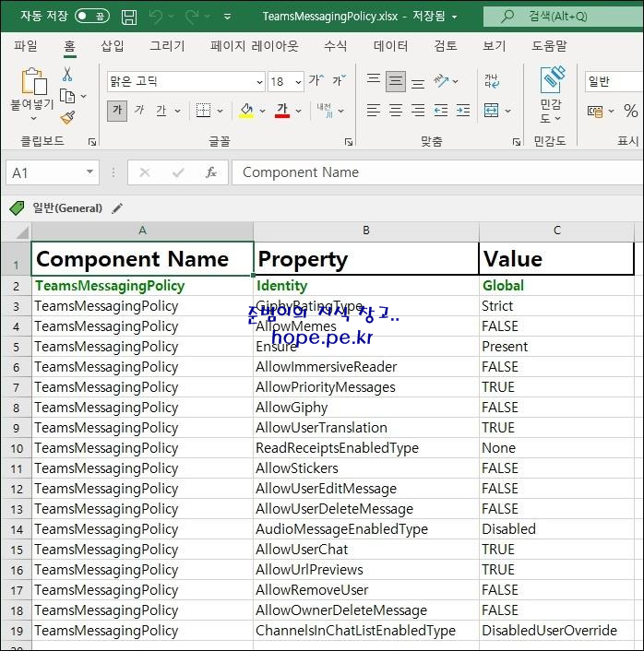Screen dimensions: 644x651
Task: Click the 민감도 sensitivity button
Action: click(x=551, y=95)
